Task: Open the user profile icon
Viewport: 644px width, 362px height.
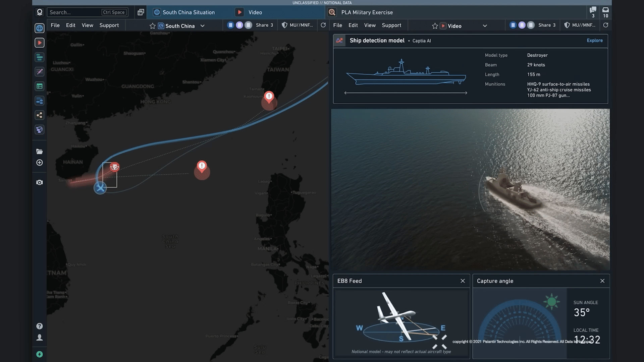Action: tap(40, 338)
